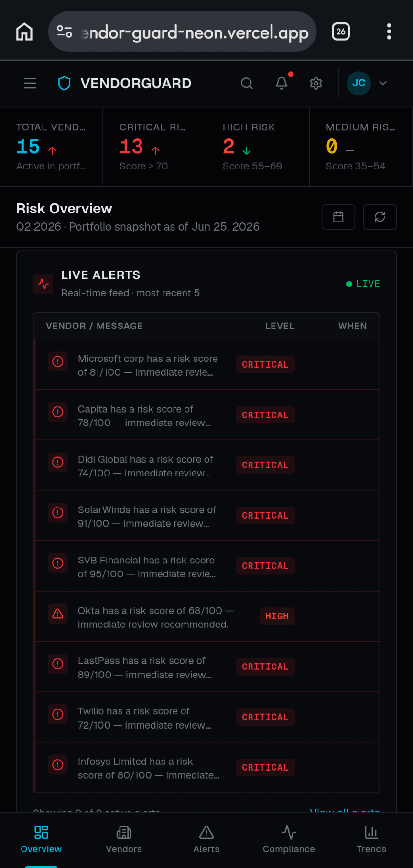The width and height of the screenshot is (413, 868).
Task: Open the Trends tab
Action: [x=371, y=840]
